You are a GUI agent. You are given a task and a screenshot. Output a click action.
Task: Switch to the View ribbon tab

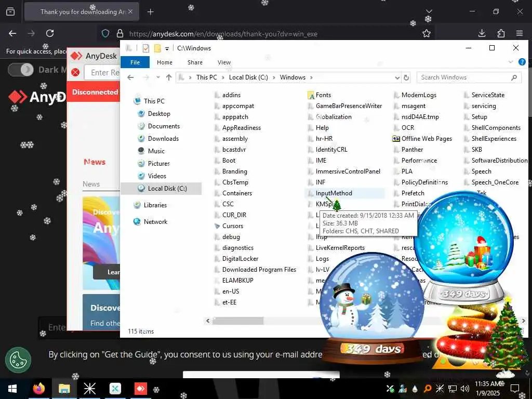tap(224, 62)
